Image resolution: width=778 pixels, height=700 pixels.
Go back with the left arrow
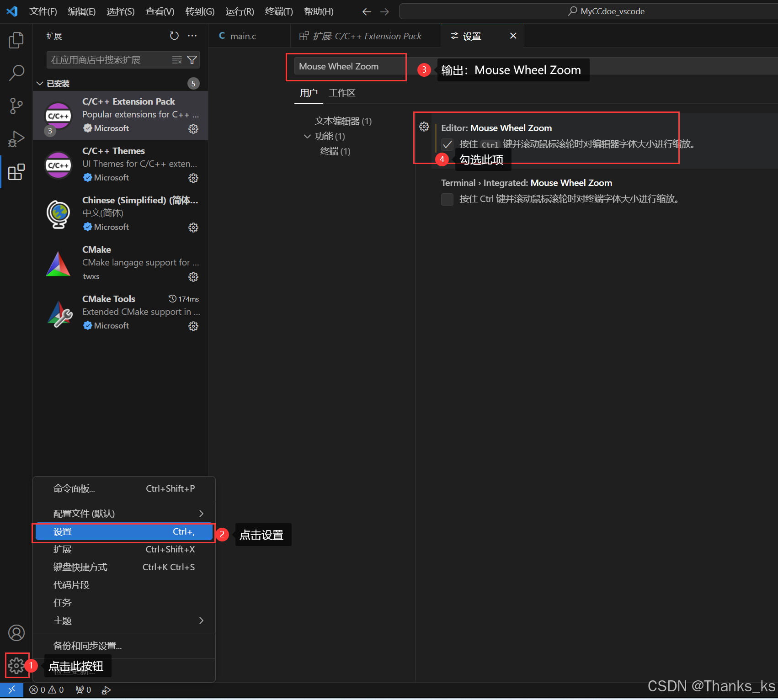(367, 12)
